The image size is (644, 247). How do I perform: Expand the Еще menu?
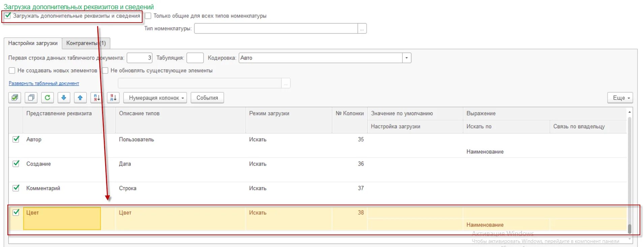click(620, 98)
